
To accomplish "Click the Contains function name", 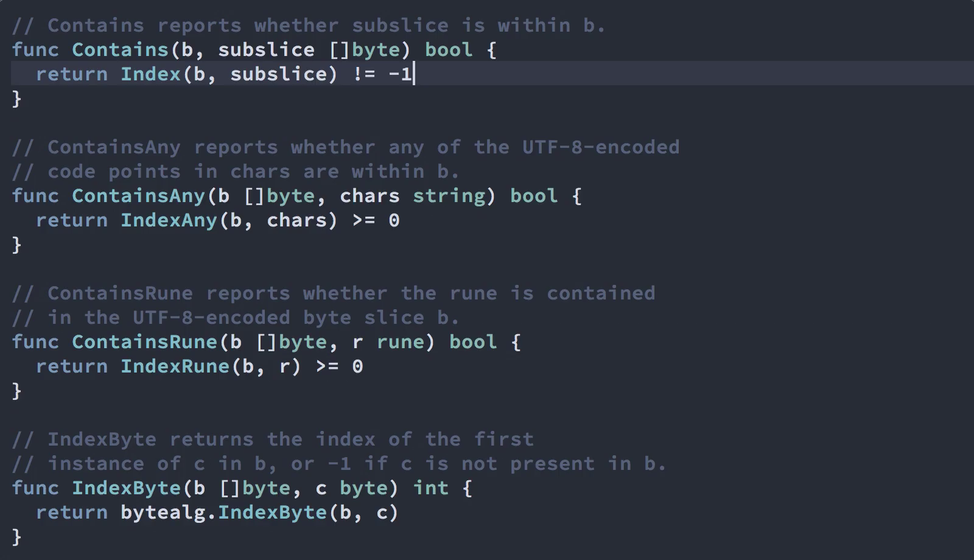I will coord(121,50).
